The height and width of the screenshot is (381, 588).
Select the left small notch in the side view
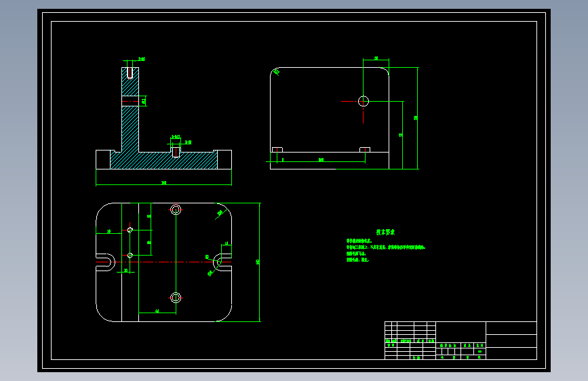(277, 150)
